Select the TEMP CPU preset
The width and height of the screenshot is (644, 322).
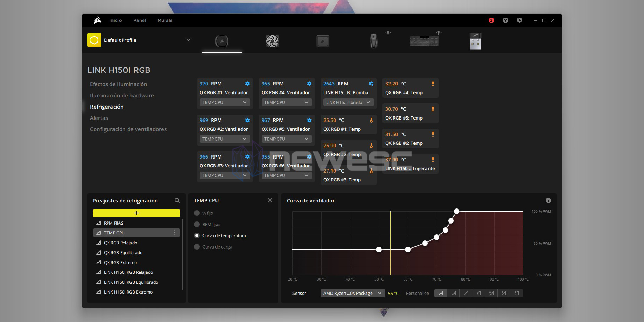click(x=136, y=233)
